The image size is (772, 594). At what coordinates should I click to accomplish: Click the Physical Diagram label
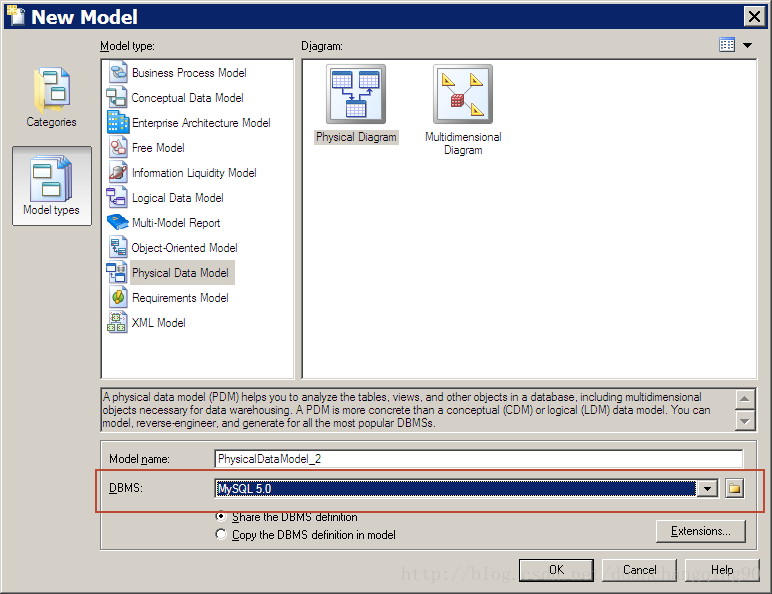[x=356, y=137]
